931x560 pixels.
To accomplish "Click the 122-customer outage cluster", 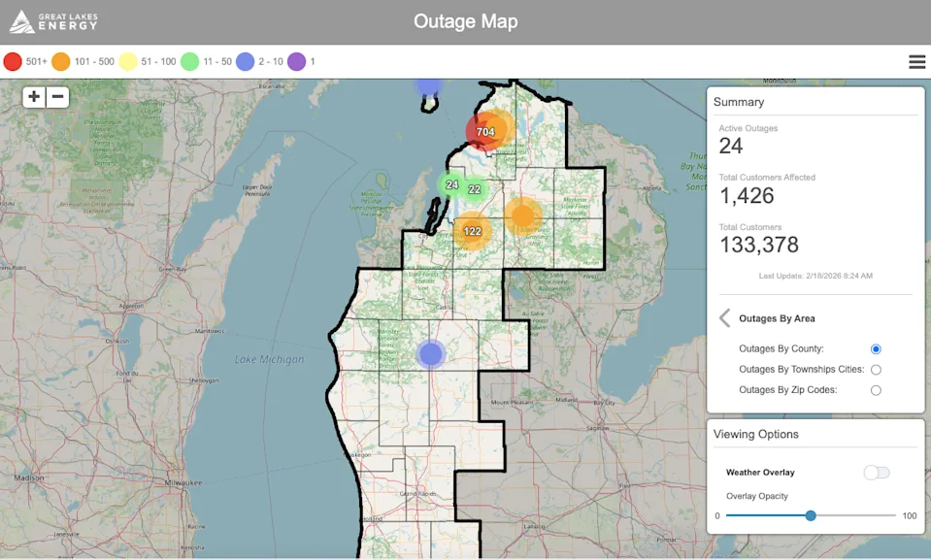I will [473, 232].
